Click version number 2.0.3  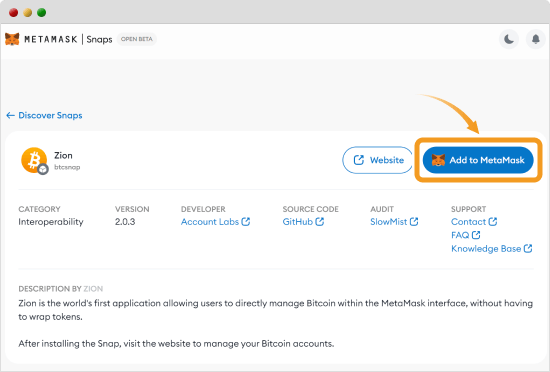pyautogui.click(x=125, y=222)
